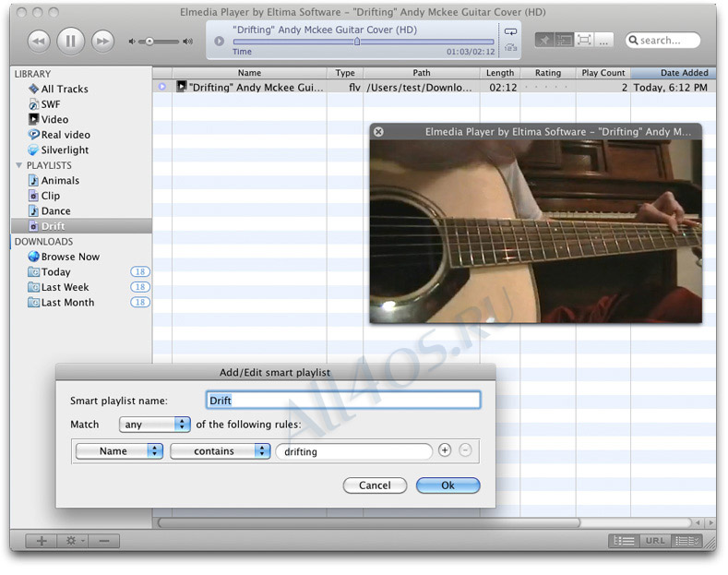This screenshot has height=575, width=728.
Task: Toggle the pin always-on-top button
Action: [544, 41]
